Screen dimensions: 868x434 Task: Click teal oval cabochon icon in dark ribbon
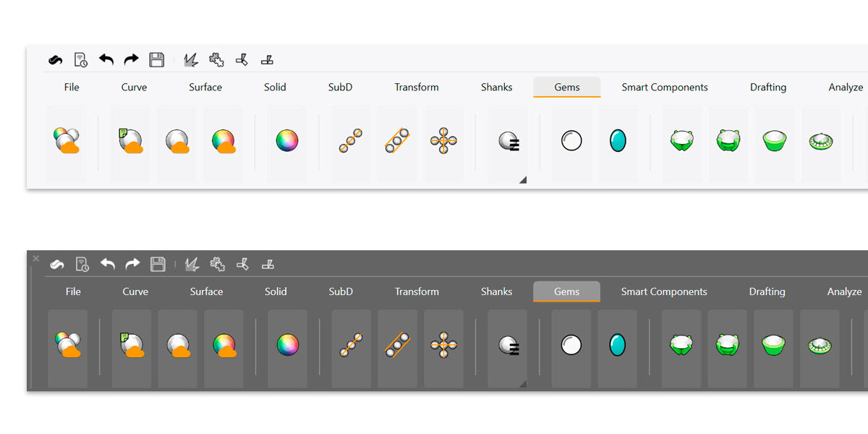[618, 345]
